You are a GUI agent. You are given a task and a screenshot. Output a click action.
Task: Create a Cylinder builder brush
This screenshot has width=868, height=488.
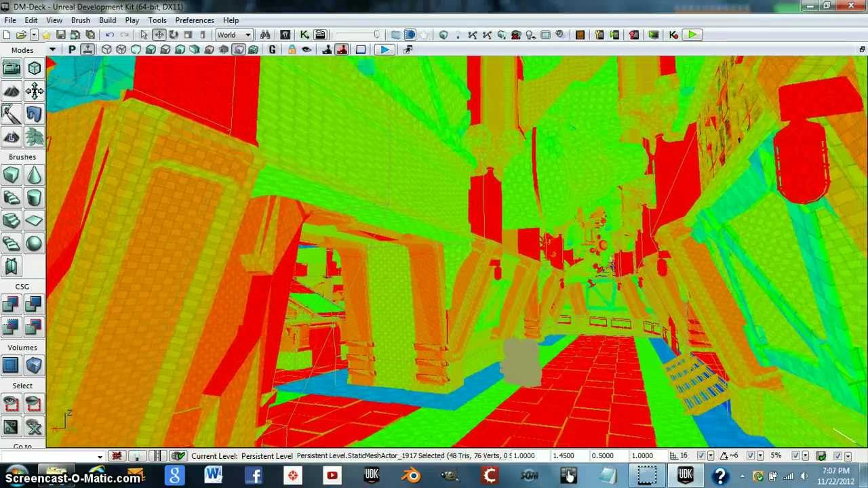34,198
